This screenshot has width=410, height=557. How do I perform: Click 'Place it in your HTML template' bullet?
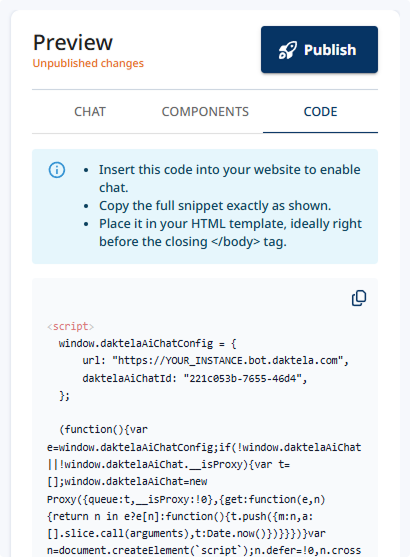pyautogui.click(x=230, y=232)
